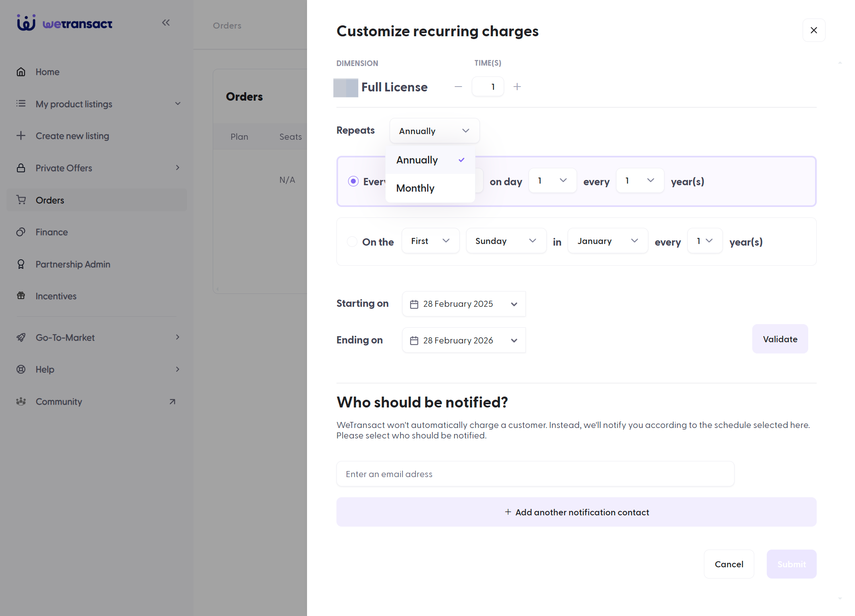The height and width of the screenshot is (616, 855).
Task: Open Community via the external link arrow
Action: point(172,401)
